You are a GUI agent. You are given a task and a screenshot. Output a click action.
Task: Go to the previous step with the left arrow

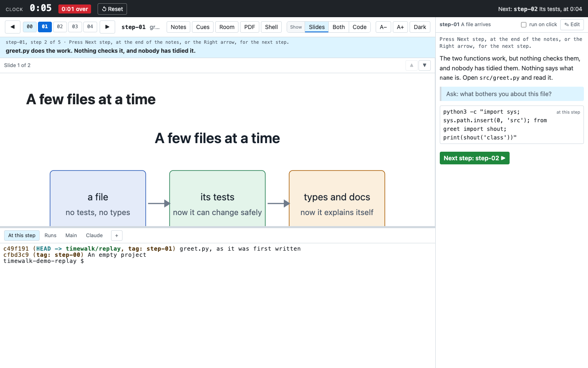(13, 27)
